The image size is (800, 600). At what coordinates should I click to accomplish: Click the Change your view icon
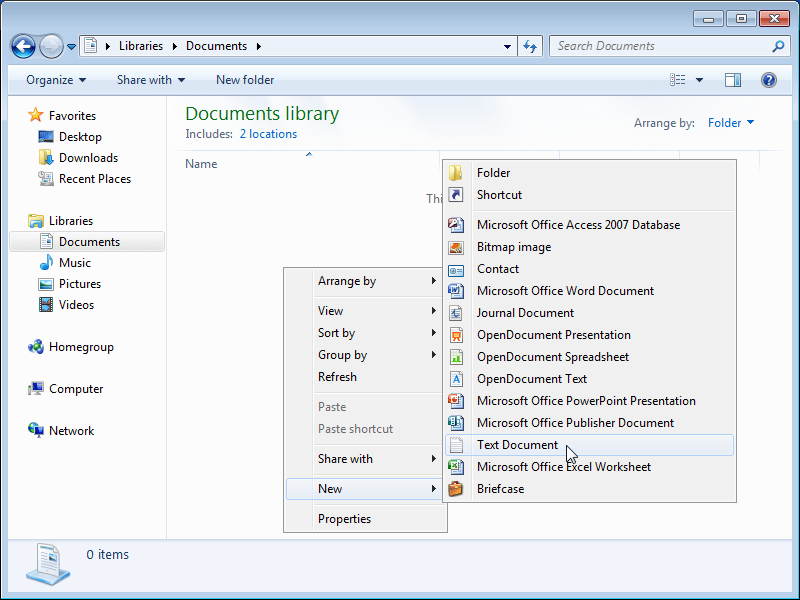click(x=678, y=80)
